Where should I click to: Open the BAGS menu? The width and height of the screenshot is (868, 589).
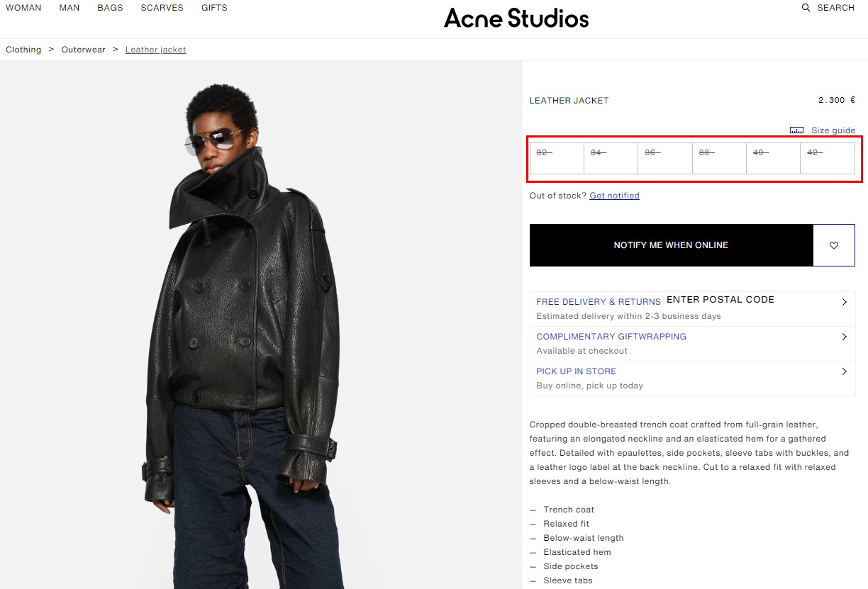[x=110, y=8]
